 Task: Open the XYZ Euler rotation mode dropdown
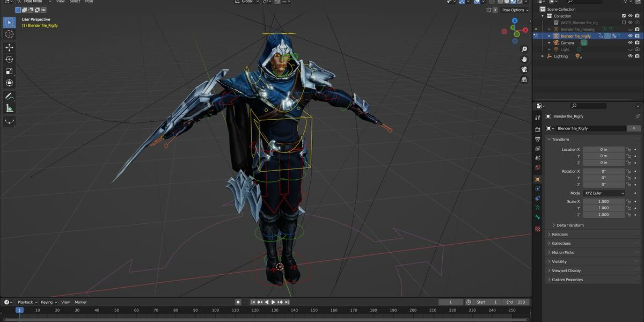pos(604,193)
